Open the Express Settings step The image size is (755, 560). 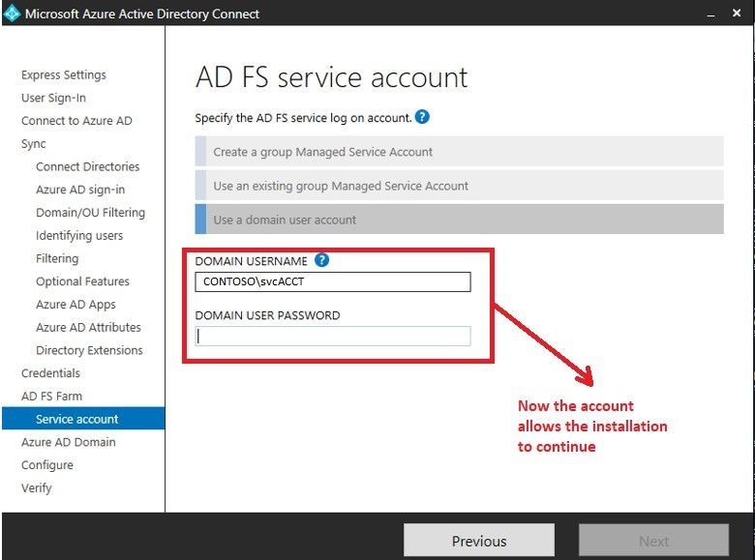tap(64, 75)
